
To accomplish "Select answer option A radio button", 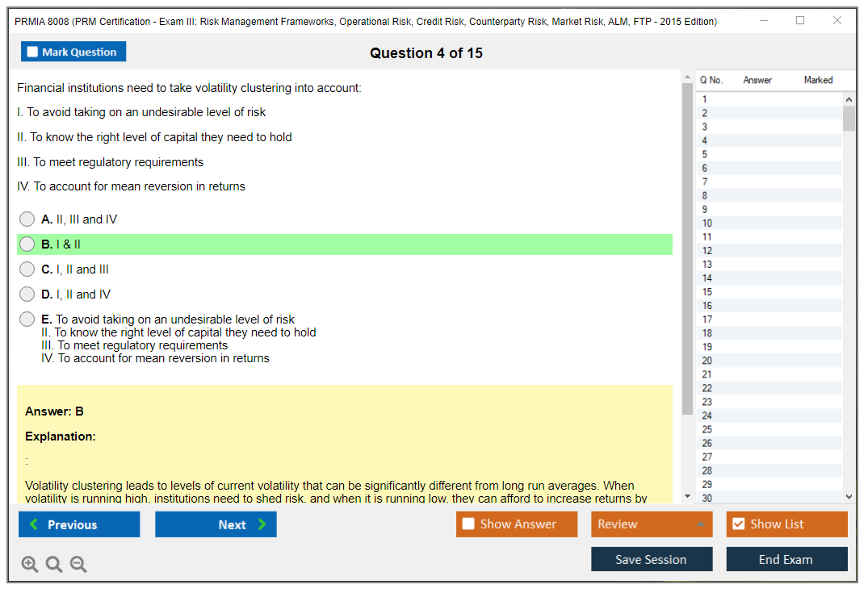I will (27, 219).
